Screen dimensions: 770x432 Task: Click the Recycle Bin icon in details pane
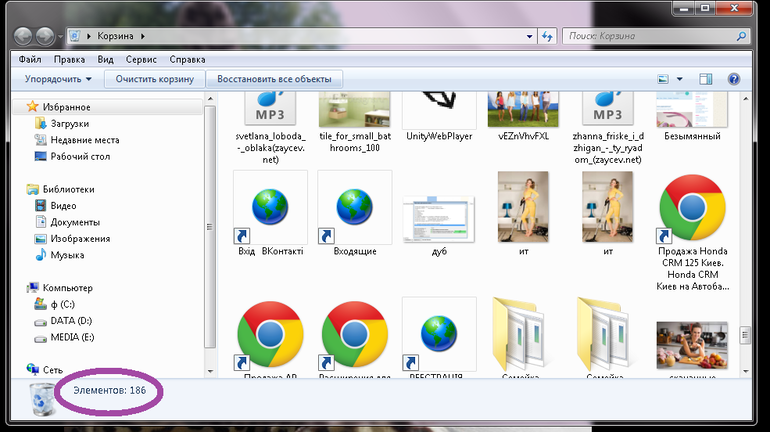[x=42, y=399]
